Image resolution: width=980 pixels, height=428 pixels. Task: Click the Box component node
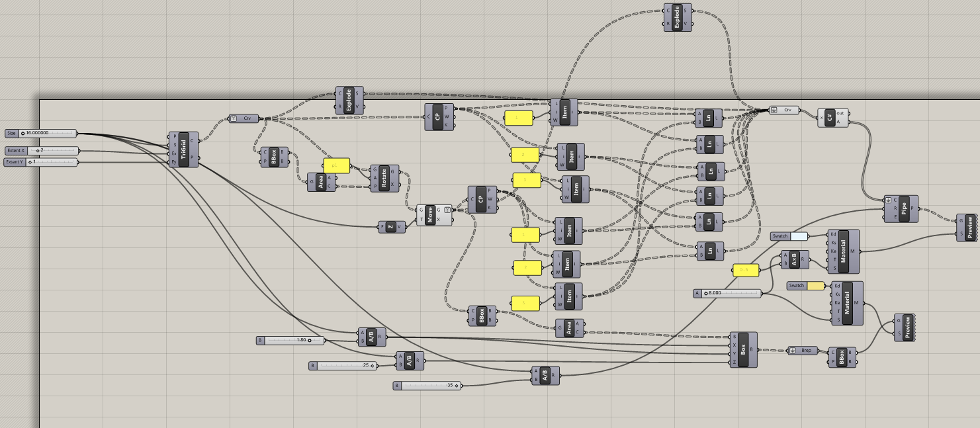pyautogui.click(x=744, y=349)
